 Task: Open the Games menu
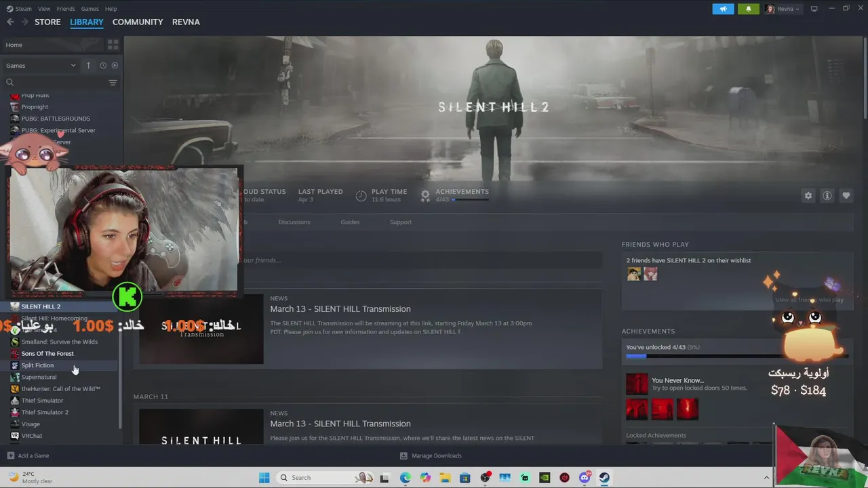coord(90,9)
